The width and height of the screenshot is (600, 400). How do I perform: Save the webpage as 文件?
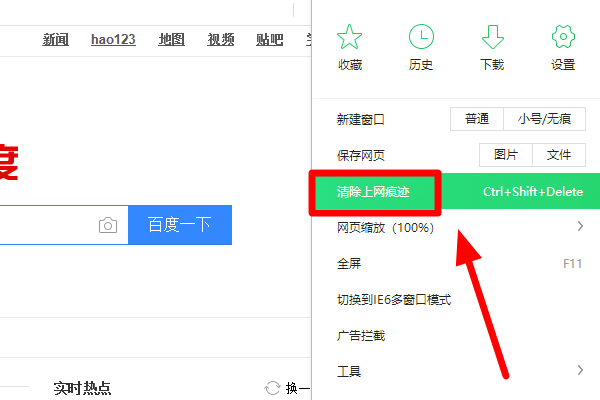pos(559,155)
